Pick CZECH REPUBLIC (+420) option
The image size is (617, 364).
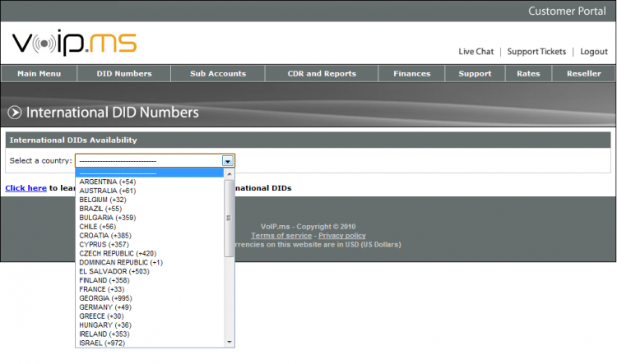(x=150, y=253)
